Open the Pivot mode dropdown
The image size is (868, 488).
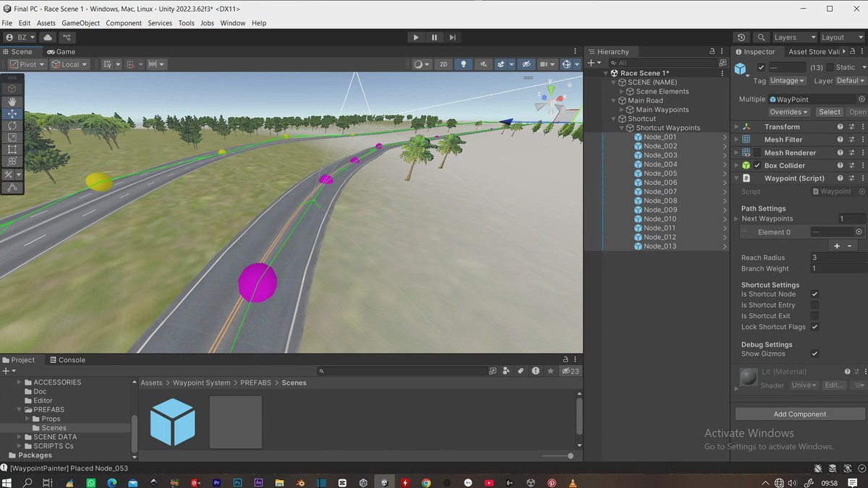coord(27,64)
